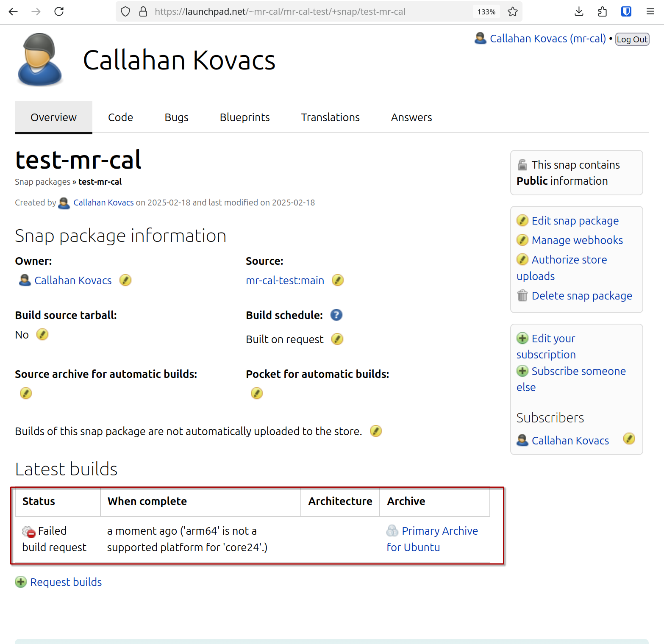Edit the source archive for automatic builds
Viewport: 664px width, 644px height.
(x=26, y=393)
